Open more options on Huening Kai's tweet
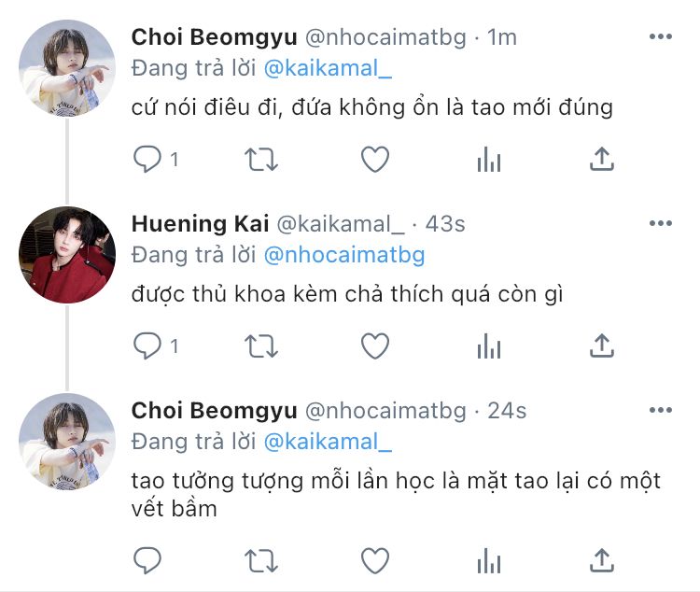Screen dimensions: 700x592 tap(660, 224)
